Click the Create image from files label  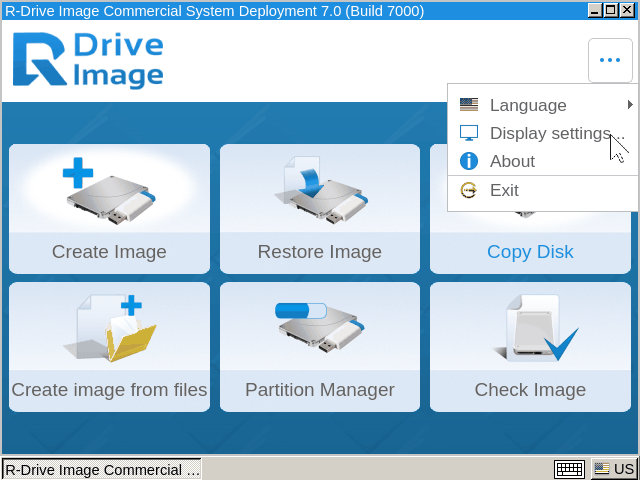(109, 389)
